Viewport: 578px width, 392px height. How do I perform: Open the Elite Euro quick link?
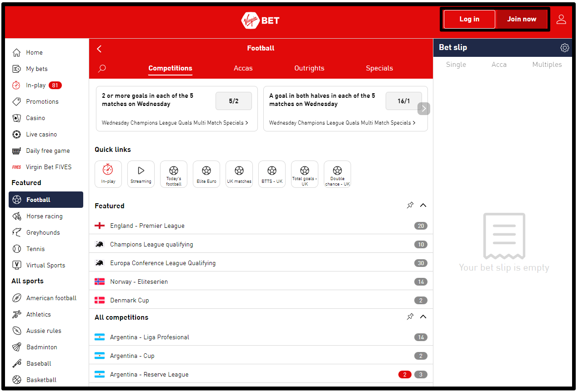click(x=206, y=174)
